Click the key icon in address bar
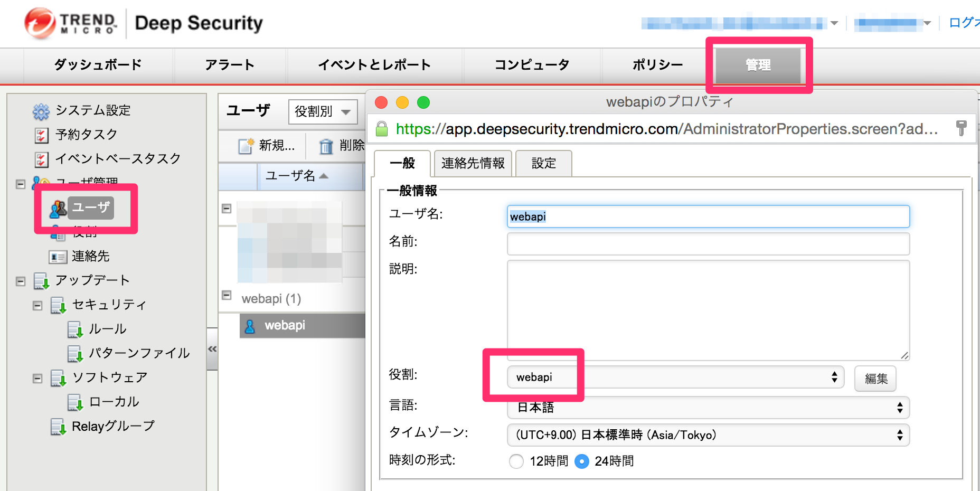Image resolution: width=980 pixels, height=491 pixels. pos(962,128)
